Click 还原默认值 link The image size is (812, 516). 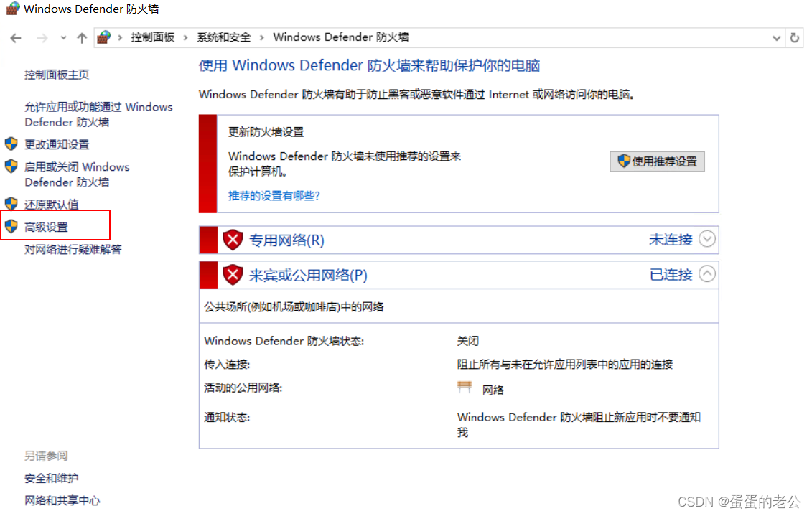(x=51, y=205)
